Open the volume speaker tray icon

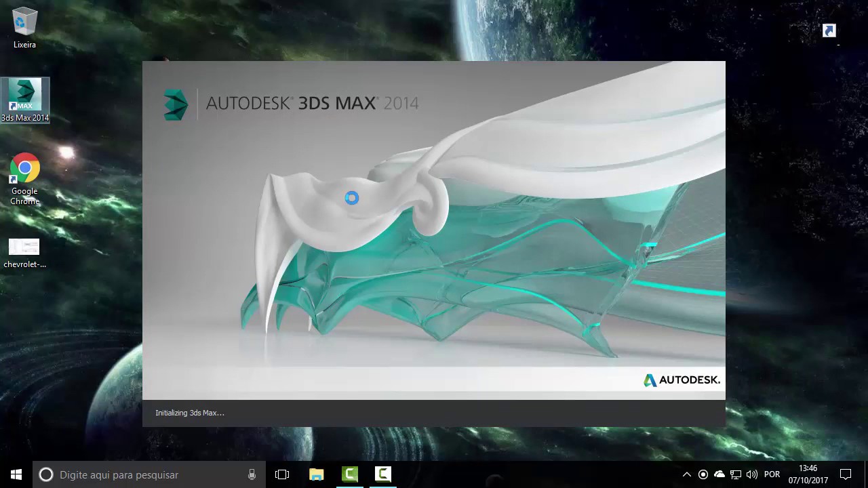752,474
